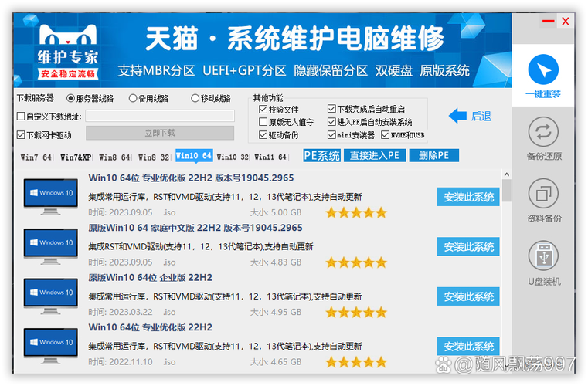Viewport: 588px width, 386px height.
Task: Click Windows 10 thumbnail for 家庭中文版
Action: [x=51, y=246]
